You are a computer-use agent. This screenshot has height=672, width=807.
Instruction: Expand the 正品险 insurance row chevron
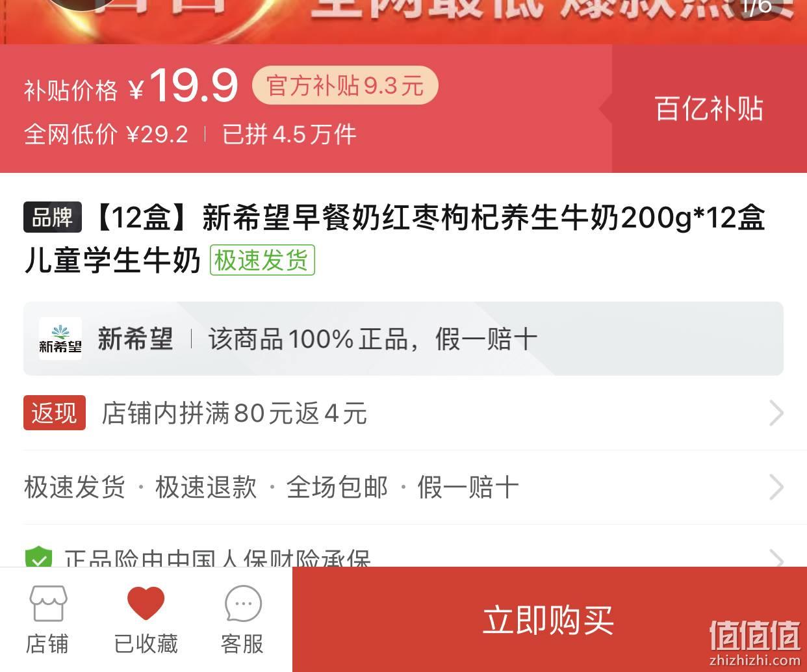(776, 558)
